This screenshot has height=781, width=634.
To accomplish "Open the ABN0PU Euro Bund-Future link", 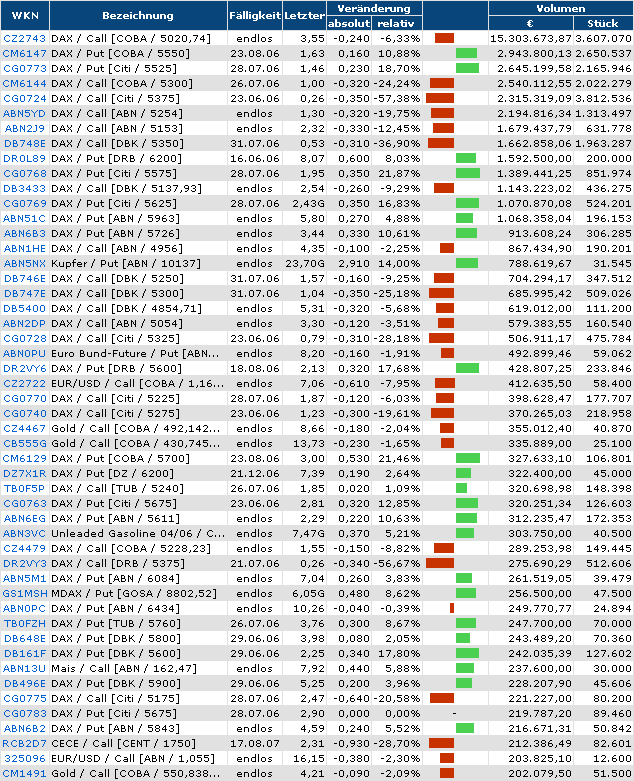I will tap(24, 354).
